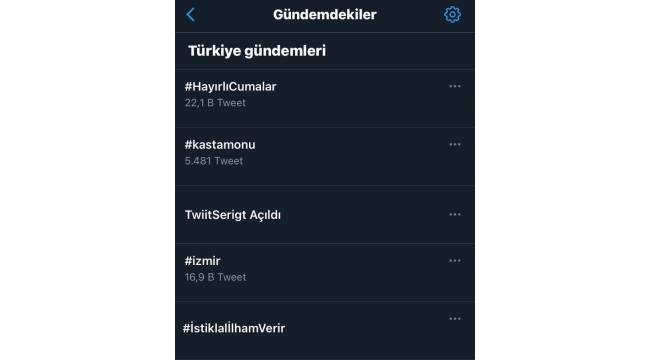Image resolution: width=650 pixels, height=360 pixels.
Task: Tap the 16,9 B Tweet count
Action: click(216, 277)
